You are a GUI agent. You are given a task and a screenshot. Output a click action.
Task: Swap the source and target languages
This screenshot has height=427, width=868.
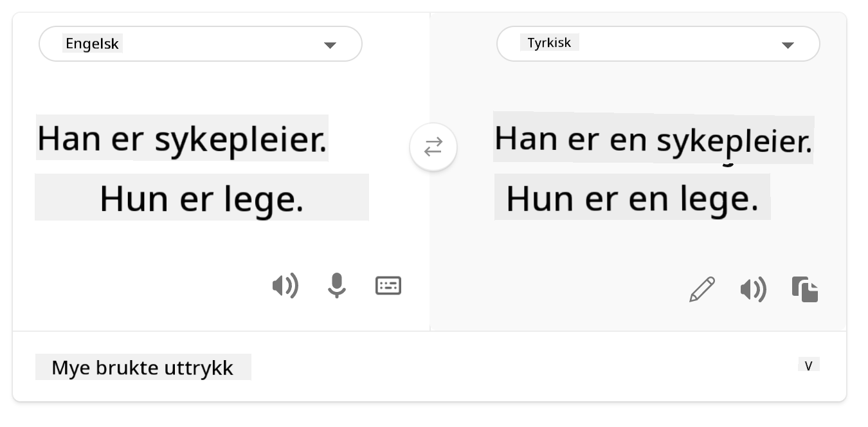coord(433,147)
